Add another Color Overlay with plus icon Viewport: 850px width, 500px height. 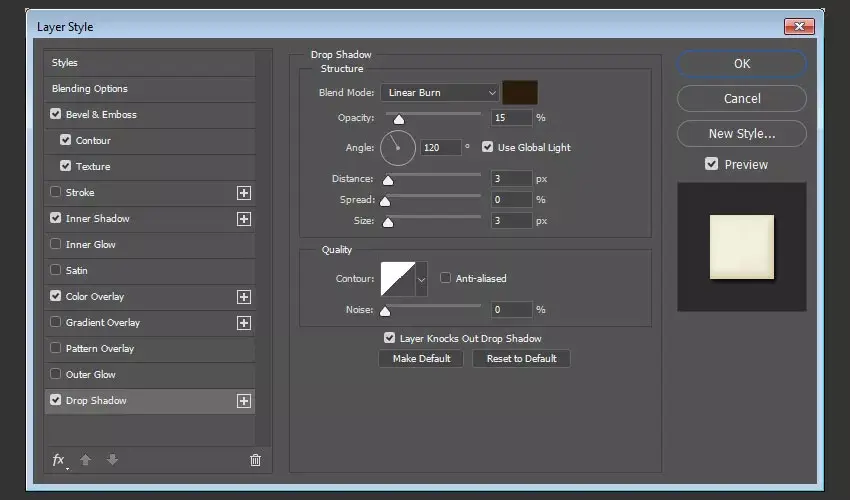(x=244, y=297)
